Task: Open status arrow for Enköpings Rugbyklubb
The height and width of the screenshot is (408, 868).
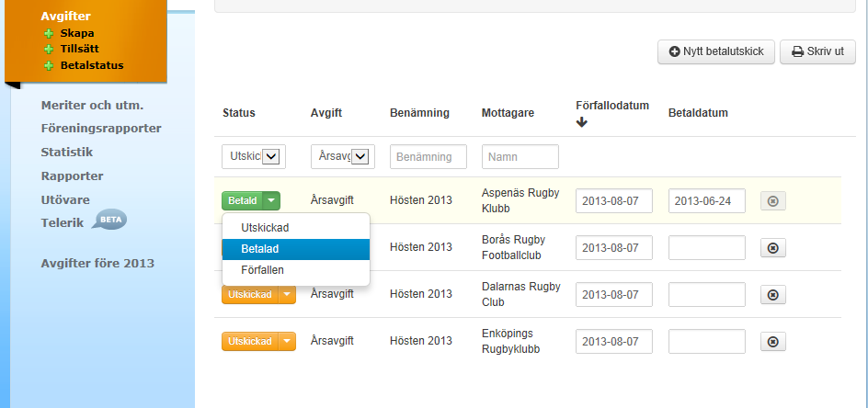Action: coord(287,342)
